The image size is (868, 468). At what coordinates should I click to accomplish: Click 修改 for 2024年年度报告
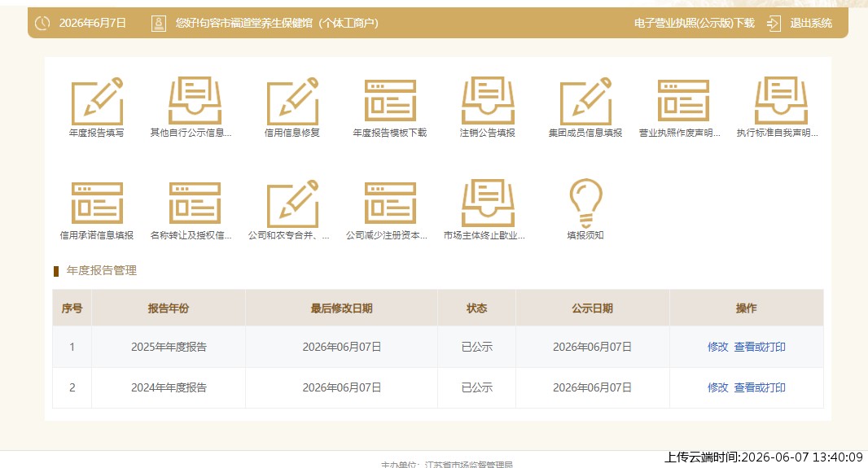[718, 387]
